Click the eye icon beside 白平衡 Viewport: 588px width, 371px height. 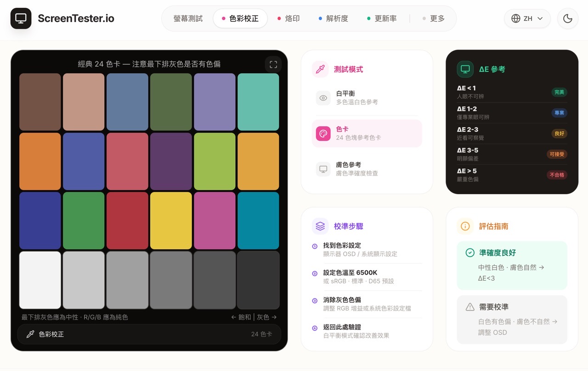coord(323,98)
